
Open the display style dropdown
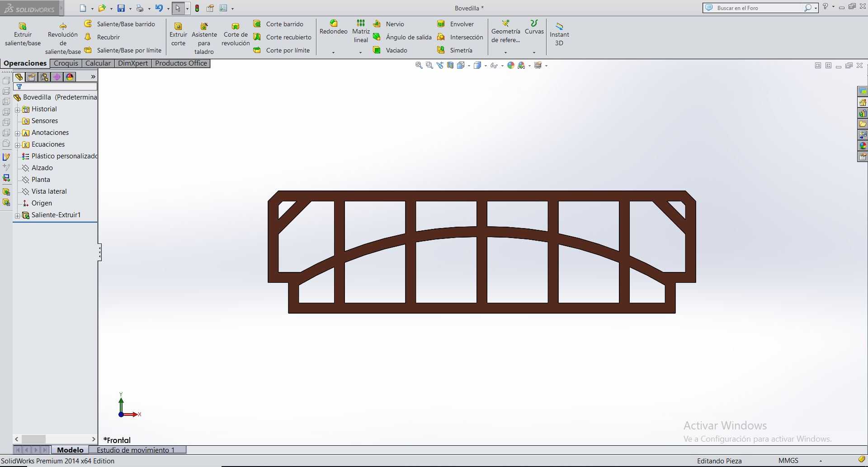click(x=486, y=66)
